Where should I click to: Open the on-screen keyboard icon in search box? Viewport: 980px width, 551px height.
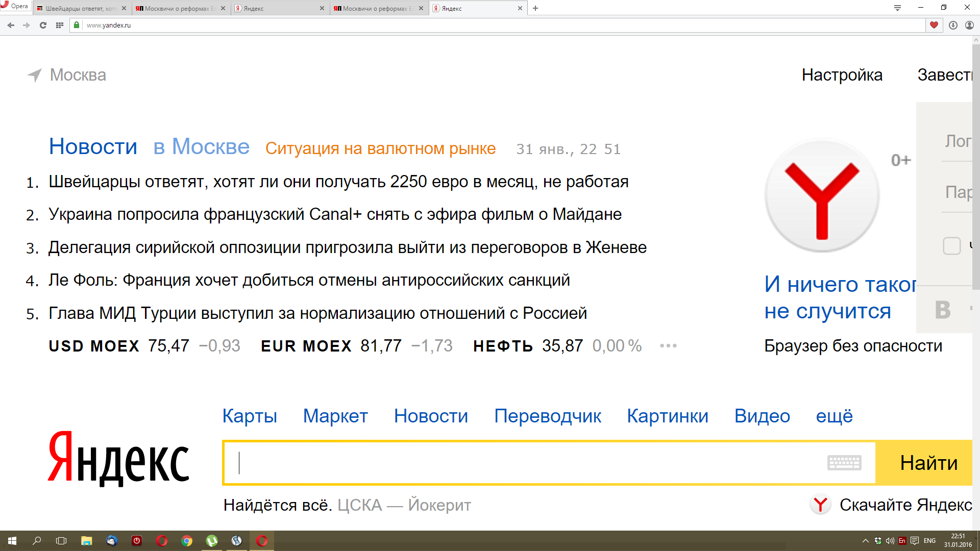click(x=844, y=463)
